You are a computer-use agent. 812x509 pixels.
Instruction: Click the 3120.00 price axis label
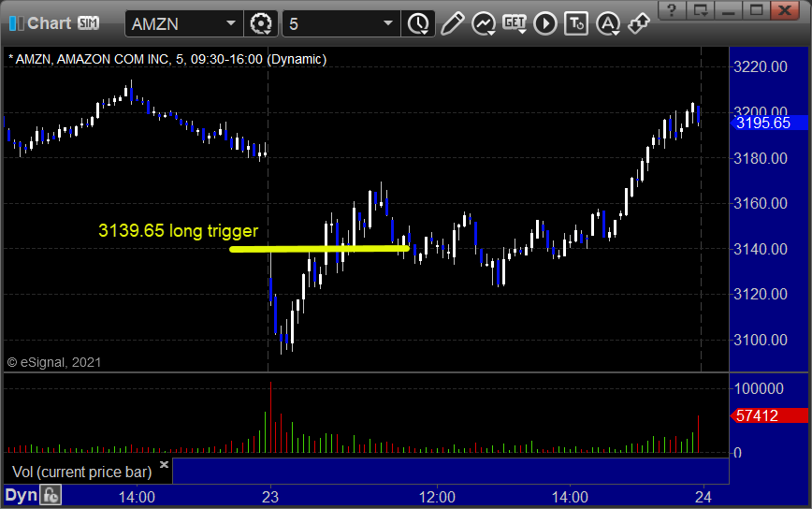coord(761,294)
